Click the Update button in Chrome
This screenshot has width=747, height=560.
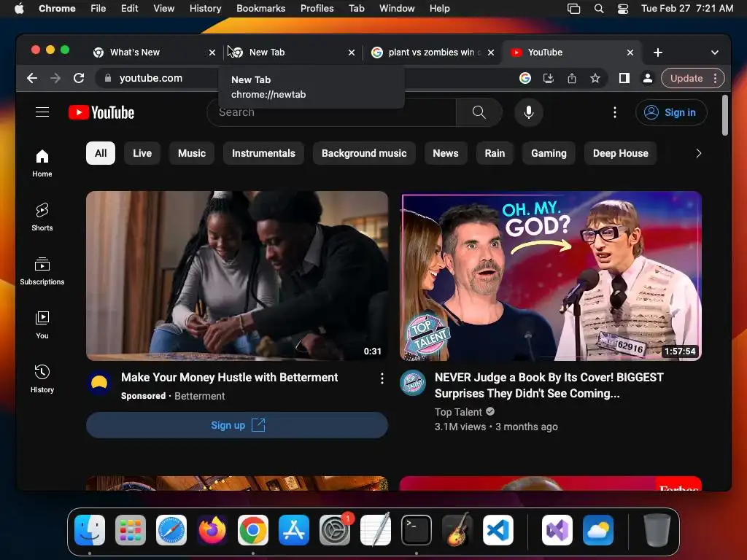[686, 78]
